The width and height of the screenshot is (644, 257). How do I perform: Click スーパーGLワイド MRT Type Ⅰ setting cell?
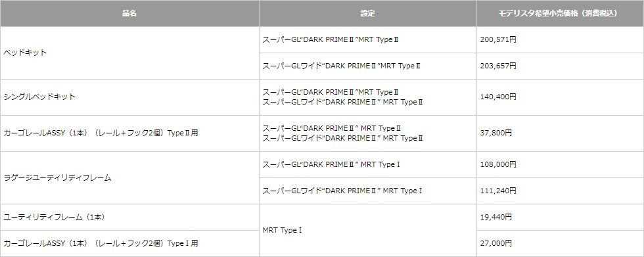367,191
